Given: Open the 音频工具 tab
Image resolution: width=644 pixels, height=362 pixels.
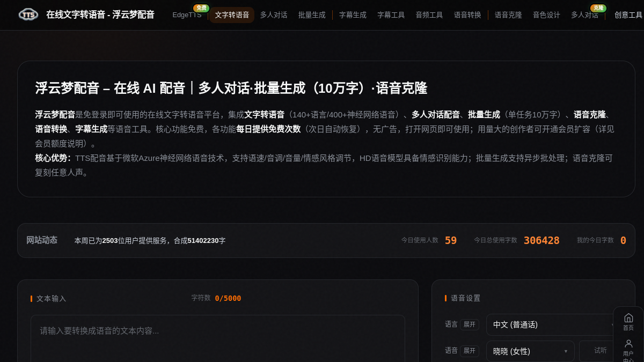Looking at the screenshot, I should tap(429, 15).
